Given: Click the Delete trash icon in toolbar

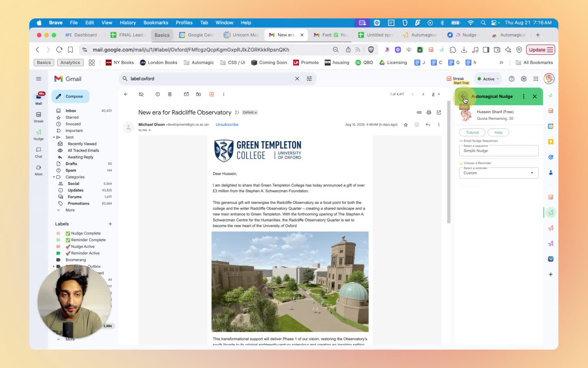Looking at the screenshot, I should click(170, 94).
